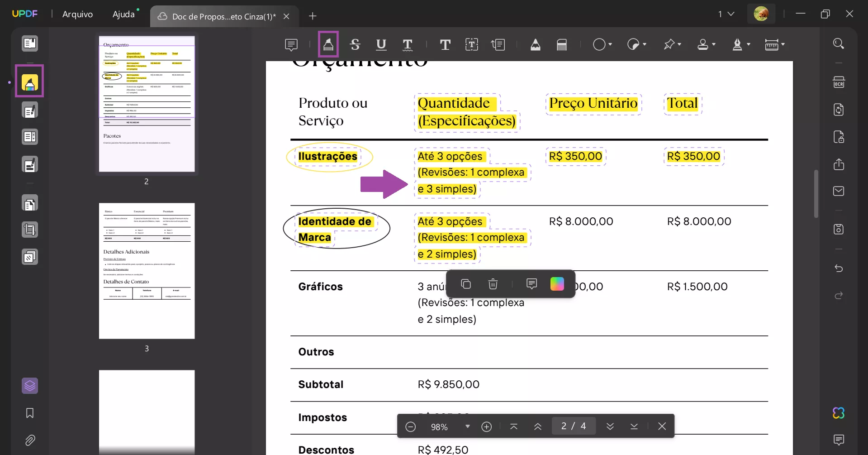868x455 pixels.
Task: Expand the Shape tool dropdown arrow
Action: coord(610,44)
